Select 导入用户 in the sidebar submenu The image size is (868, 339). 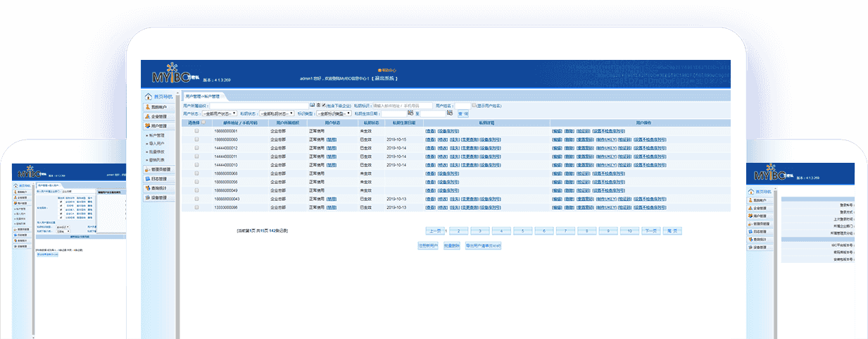[x=156, y=143]
